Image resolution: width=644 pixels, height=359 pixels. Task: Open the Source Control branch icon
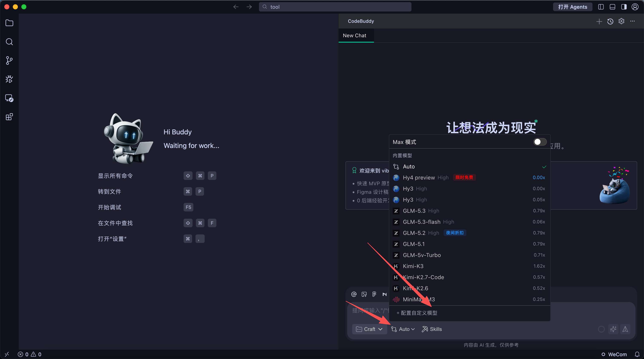9,60
